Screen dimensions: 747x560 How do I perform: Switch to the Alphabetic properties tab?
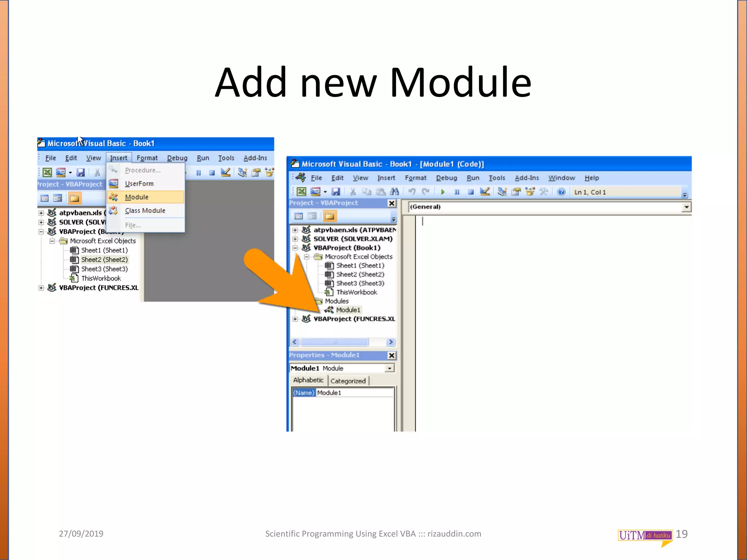click(308, 380)
